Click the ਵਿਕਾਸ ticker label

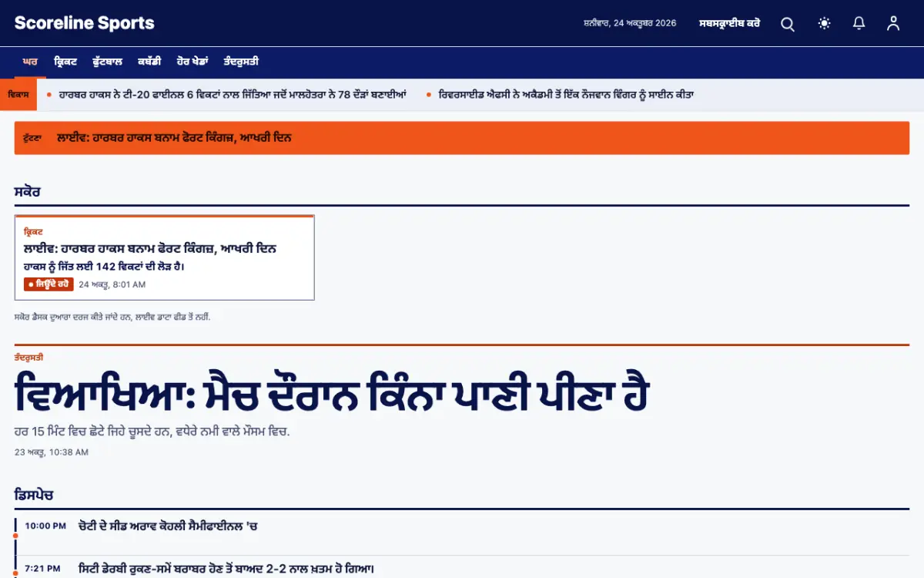18,95
